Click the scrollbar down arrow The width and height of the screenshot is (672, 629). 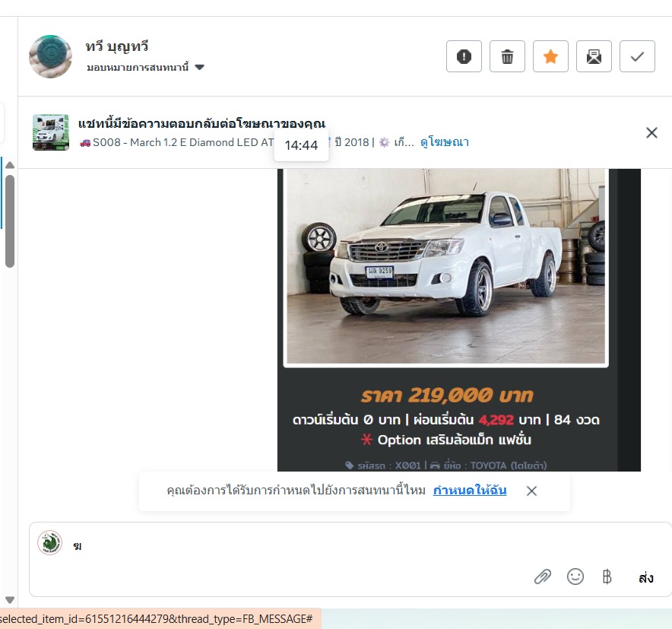tap(10, 600)
